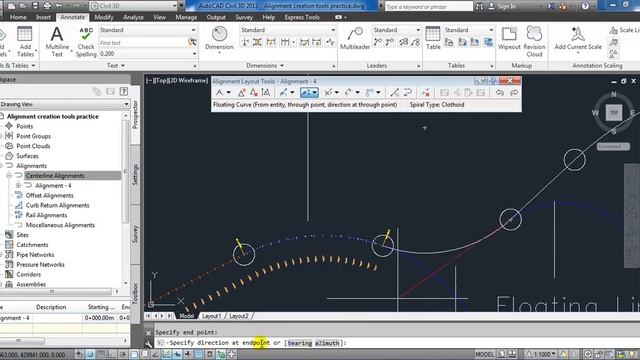Click the [2D Wireframe] visual style control
640x360 pixels.
[x=189, y=81]
